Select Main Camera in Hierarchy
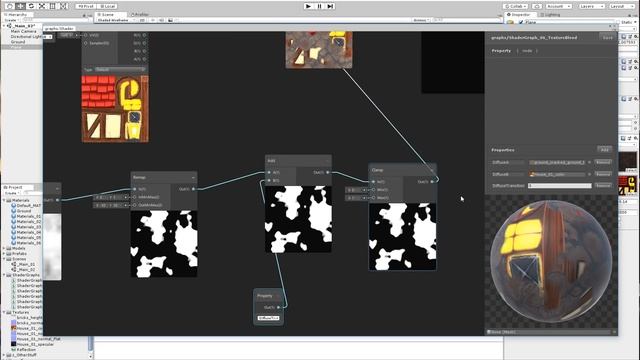This screenshot has height=360, width=640. click(23, 31)
